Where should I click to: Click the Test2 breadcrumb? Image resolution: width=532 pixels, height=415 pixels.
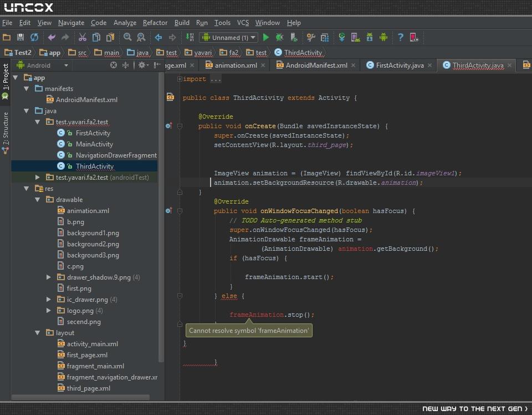click(18, 53)
